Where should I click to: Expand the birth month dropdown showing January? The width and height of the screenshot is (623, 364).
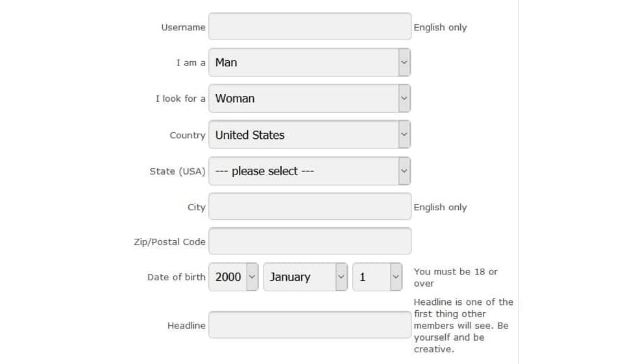[x=306, y=277]
